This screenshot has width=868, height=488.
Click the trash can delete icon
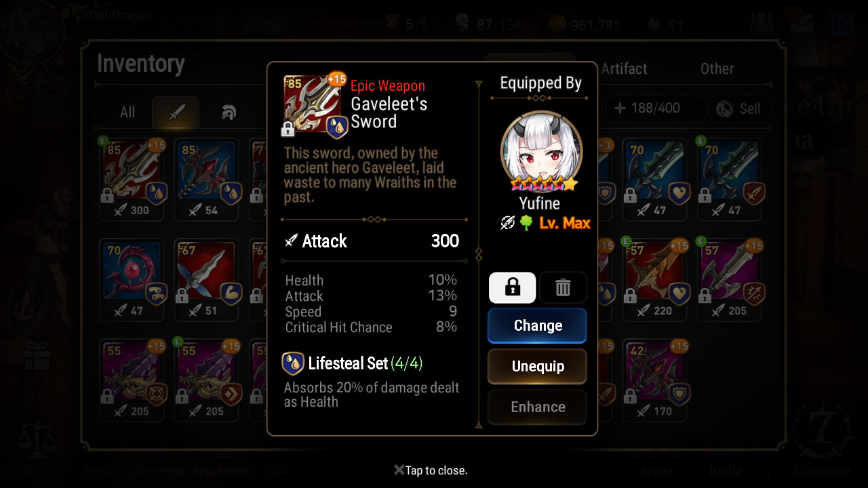563,287
